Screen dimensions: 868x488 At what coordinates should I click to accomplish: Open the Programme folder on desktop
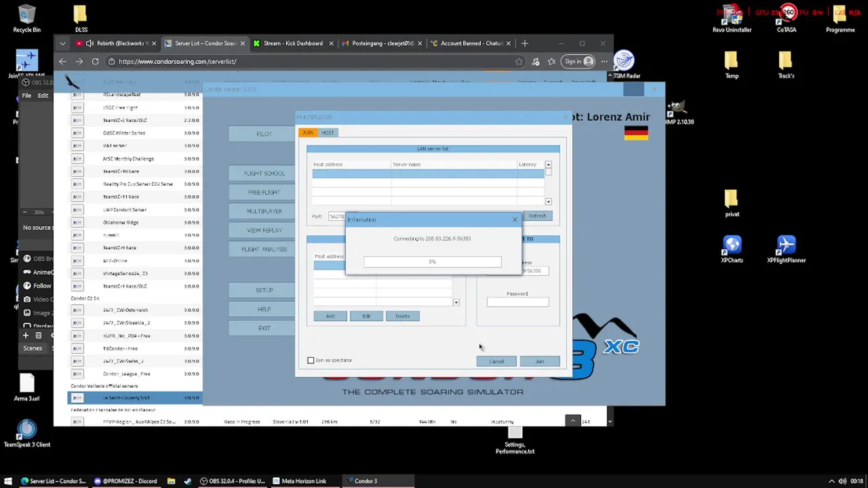[x=840, y=19]
